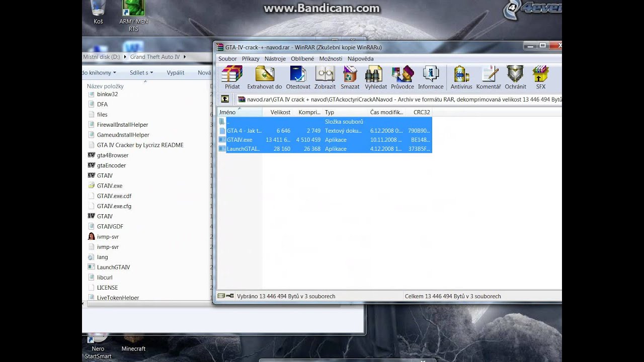Image resolution: width=644 pixels, height=362 pixels.
Task: Select the parent folder '..' row
Action: point(325,122)
